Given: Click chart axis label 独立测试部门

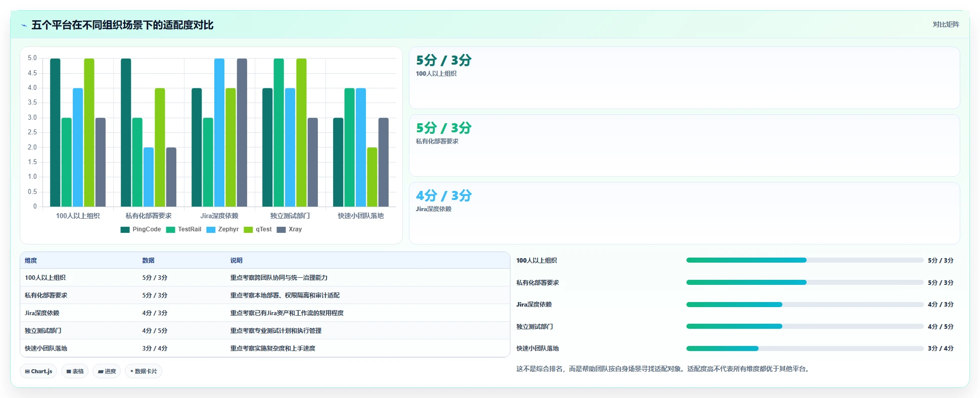Looking at the screenshot, I should coord(290,216).
